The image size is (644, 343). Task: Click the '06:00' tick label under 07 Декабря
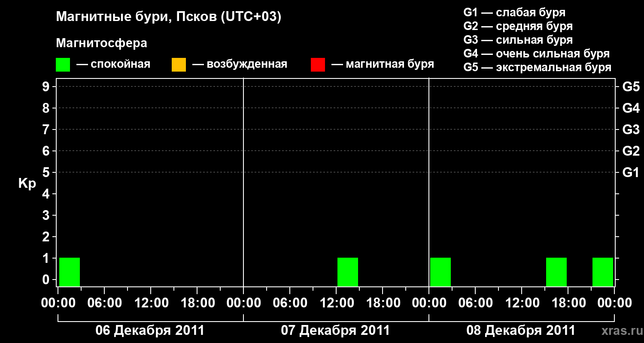pos(290,303)
